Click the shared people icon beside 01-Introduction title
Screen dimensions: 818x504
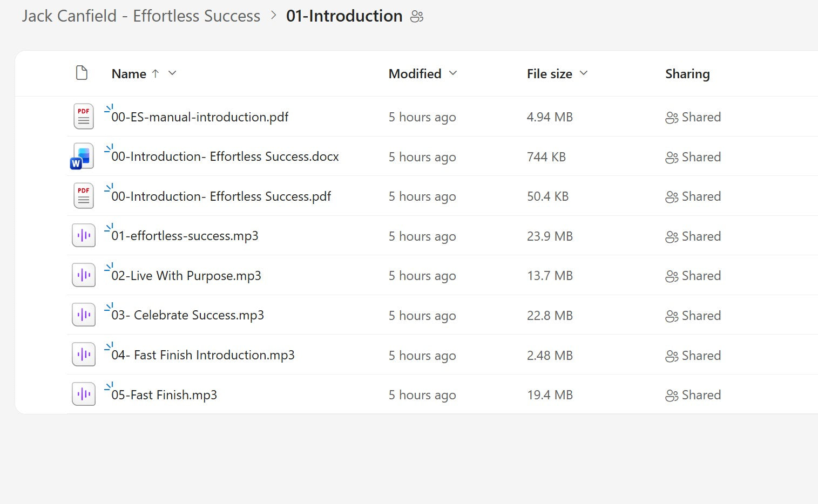(x=417, y=17)
